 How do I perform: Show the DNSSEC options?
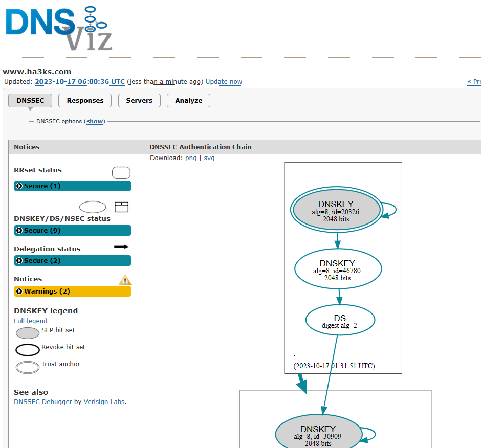pos(95,121)
